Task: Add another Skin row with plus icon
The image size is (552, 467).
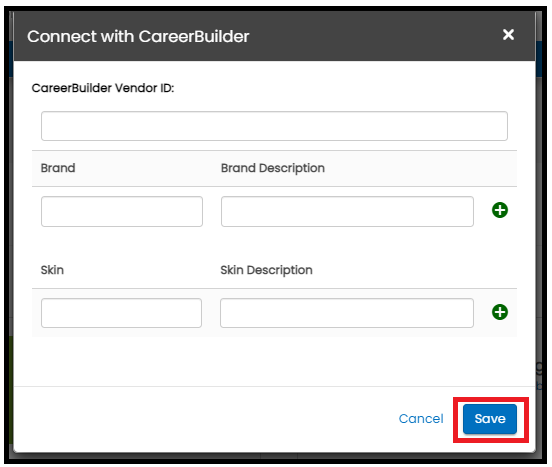Action: [x=500, y=312]
